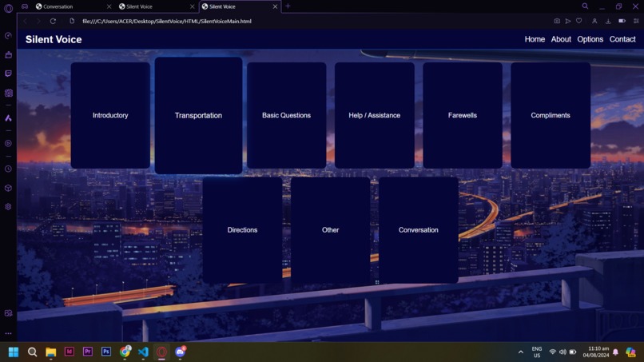Open Settings gear in sidebar
This screenshot has width=644, height=362.
8,207
